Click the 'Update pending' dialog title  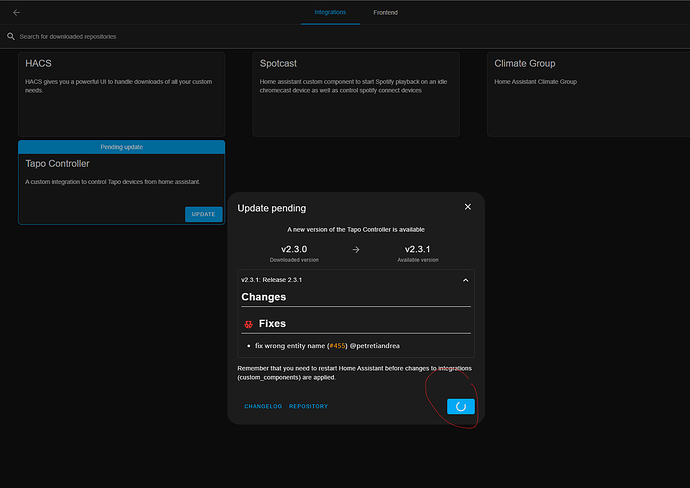coord(272,208)
